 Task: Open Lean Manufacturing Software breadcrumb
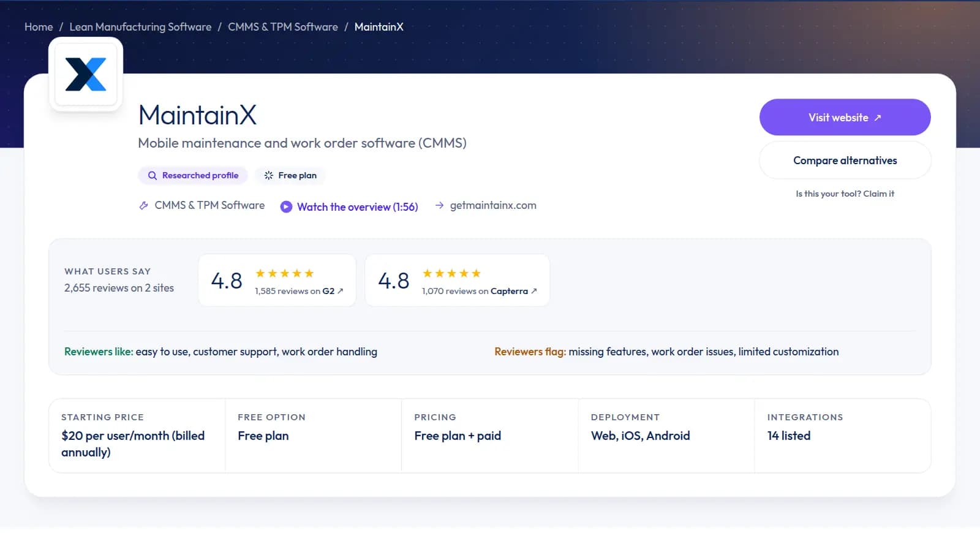(x=140, y=27)
